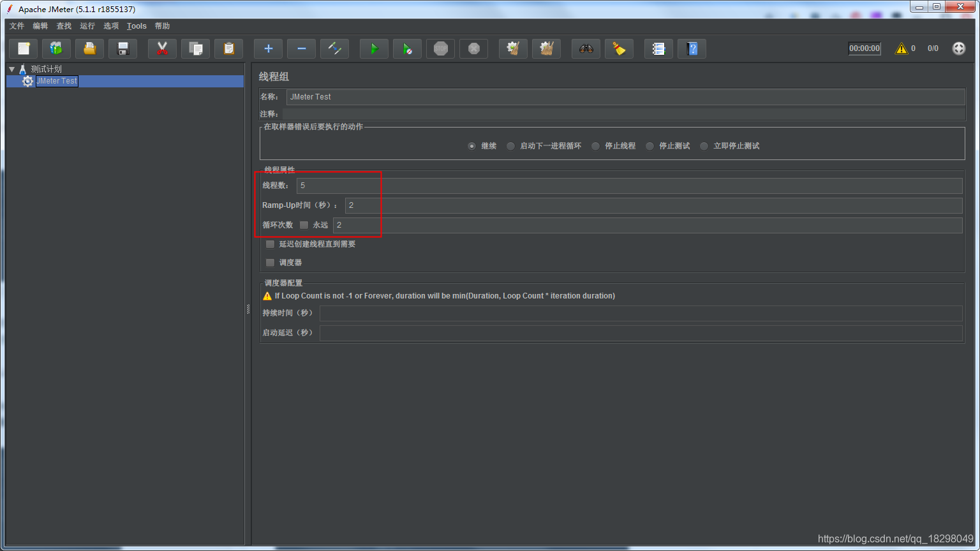Click the warning triangle log indicator
Viewport: 980px width, 551px height.
tap(902, 48)
